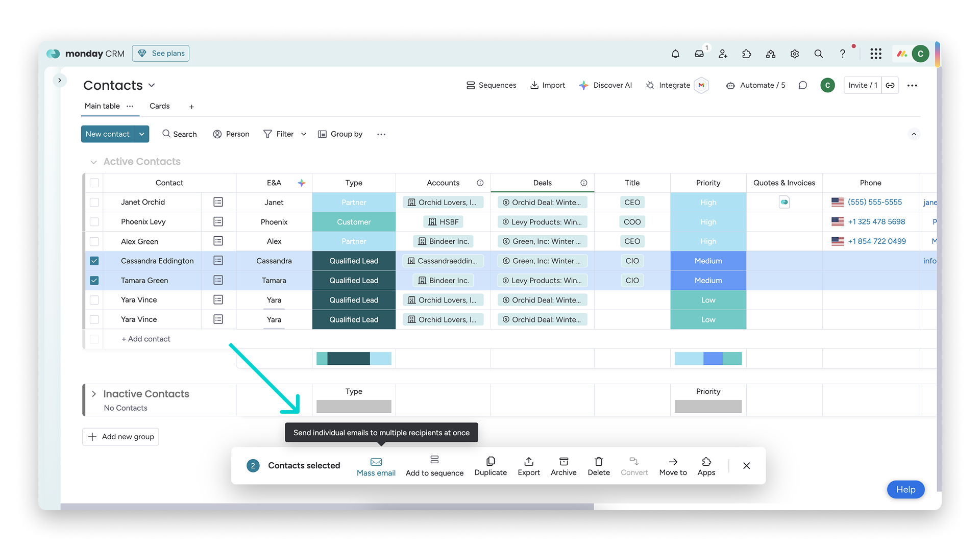
Task: Change Tamara Green's Medium priority label
Action: [x=708, y=281]
